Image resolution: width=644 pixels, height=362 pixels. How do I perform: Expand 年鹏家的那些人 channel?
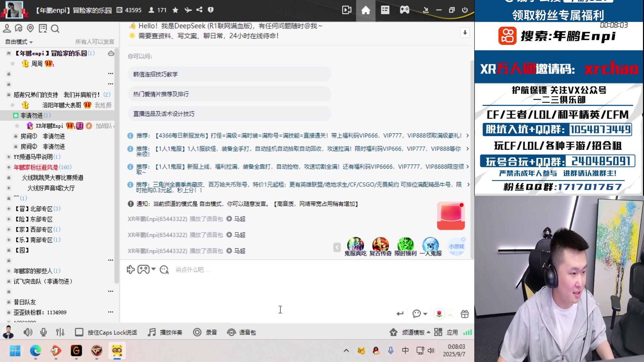coord(9,271)
